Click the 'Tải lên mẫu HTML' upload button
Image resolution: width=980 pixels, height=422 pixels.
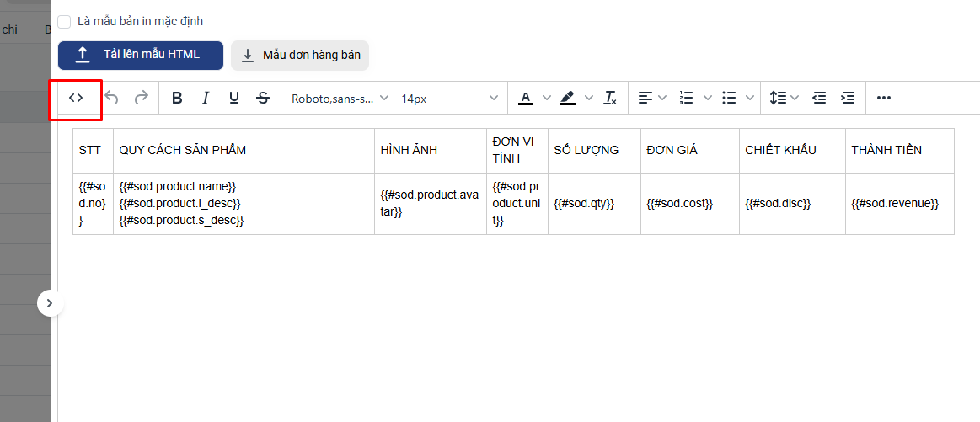[141, 56]
